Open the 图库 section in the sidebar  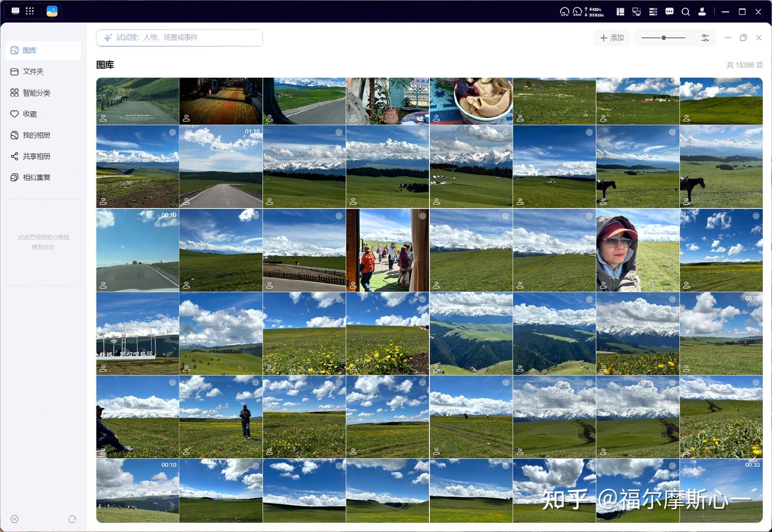click(43, 50)
